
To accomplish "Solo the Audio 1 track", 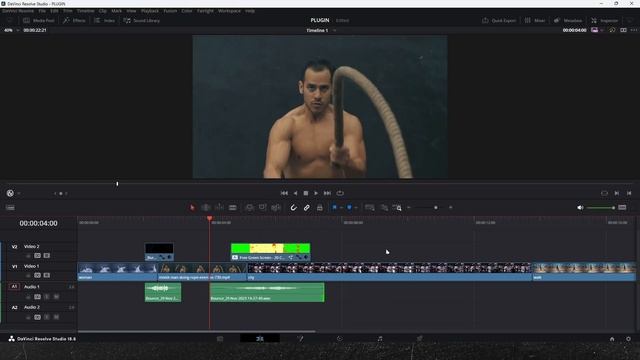I will [x=47, y=297].
